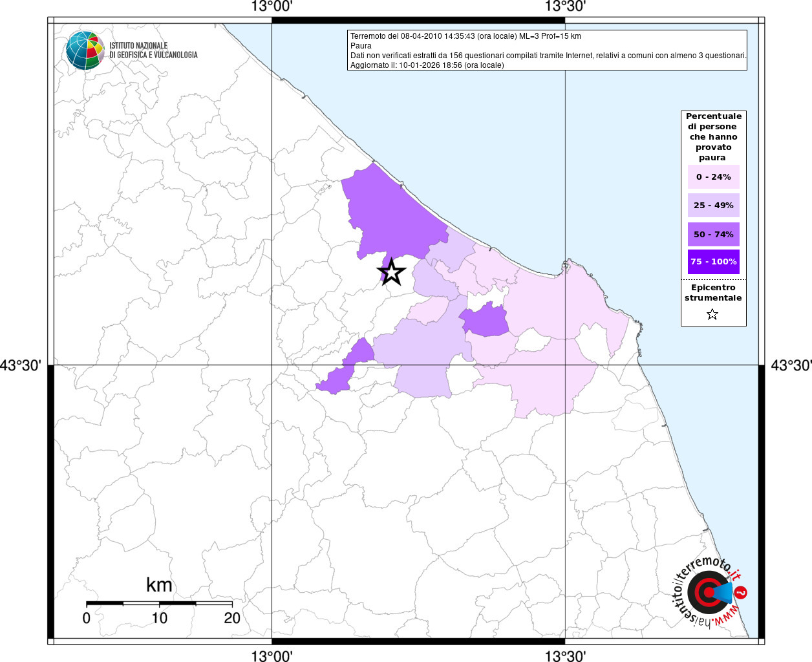Click the Epicentro strumentale legend label
The width and height of the screenshot is (812, 662).
point(713,293)
